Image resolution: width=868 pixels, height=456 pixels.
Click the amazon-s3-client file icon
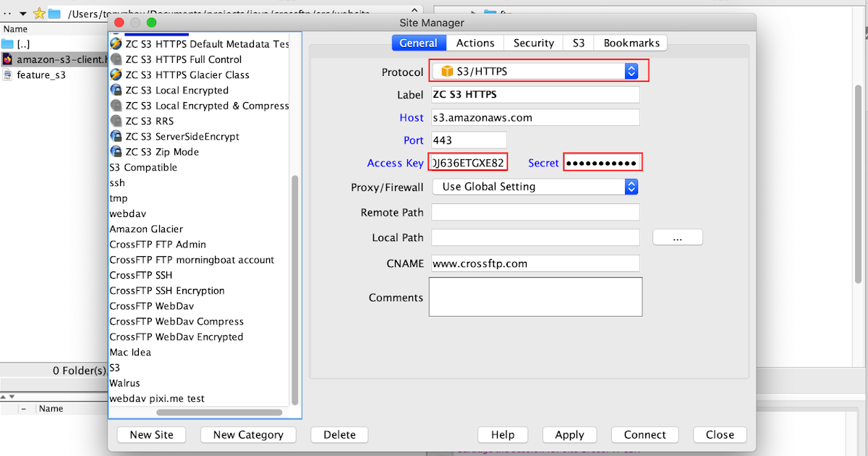pos(7,59)
